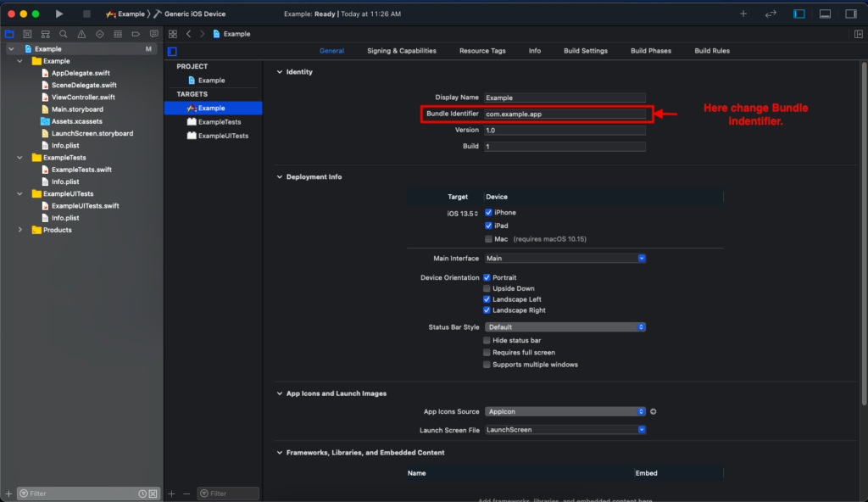868x502 pixels.
Task: Show the Issue navigator warning triangle
Action: pos(81,34)
